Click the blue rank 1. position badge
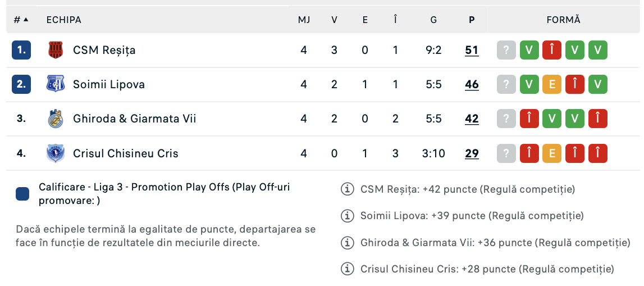This screenshot has height=286, width=644. point(21,50)
